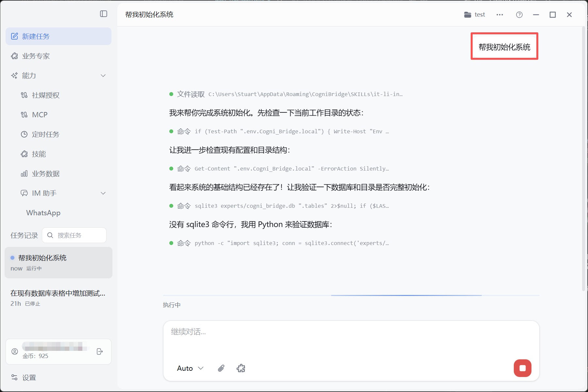Viewport: 588px width, 392px height.
Task: Click the 定时任务 clock icon
Action: [24, 134]
